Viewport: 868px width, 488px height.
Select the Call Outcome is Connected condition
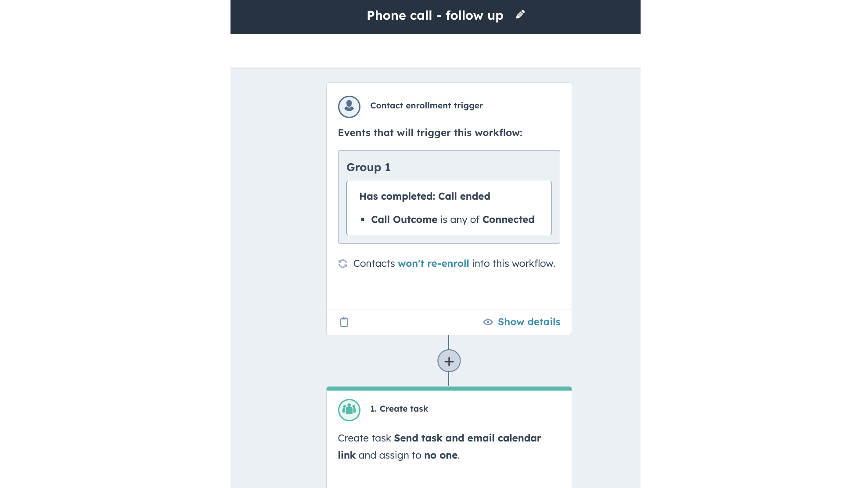(453, 219)
